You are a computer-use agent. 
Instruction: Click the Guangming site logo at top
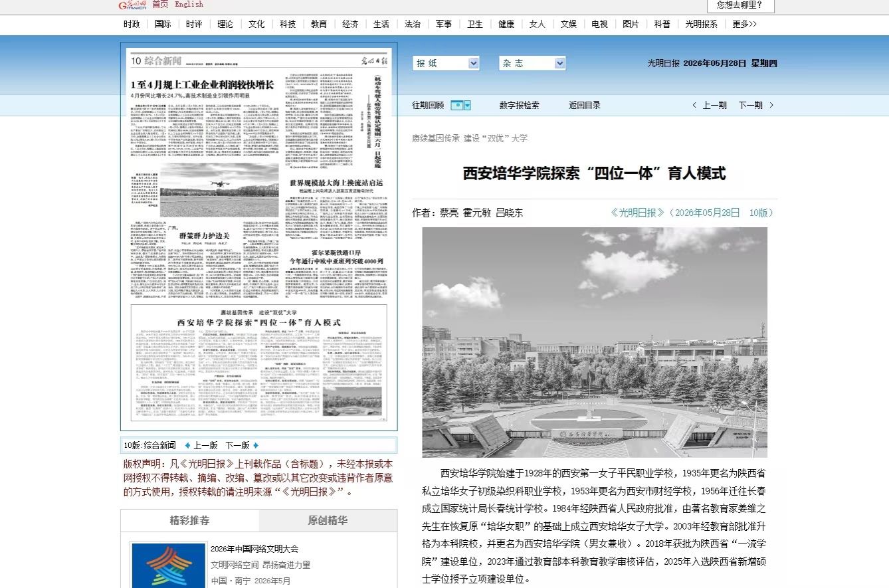[x=132, y=5]
